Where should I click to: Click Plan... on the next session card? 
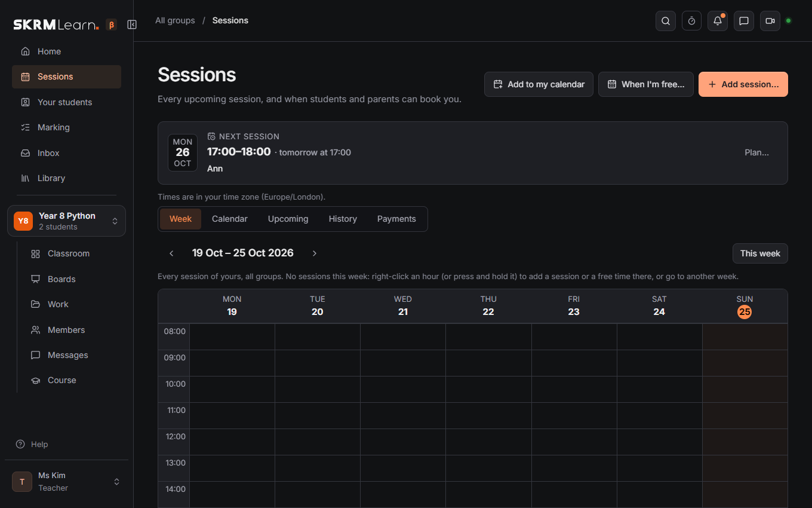coord(756,152)
